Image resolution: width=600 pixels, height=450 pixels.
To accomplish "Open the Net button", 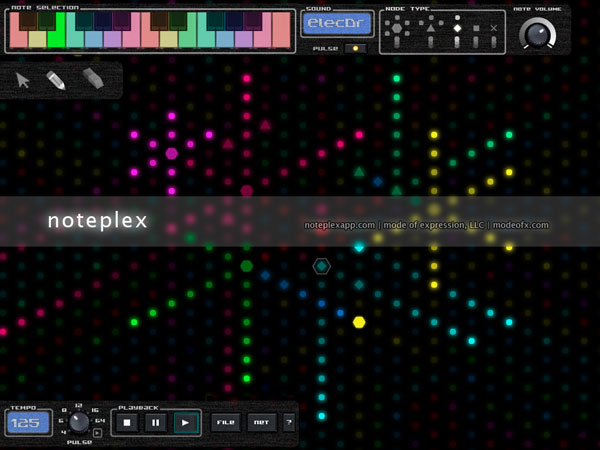I will coord(261,422).
